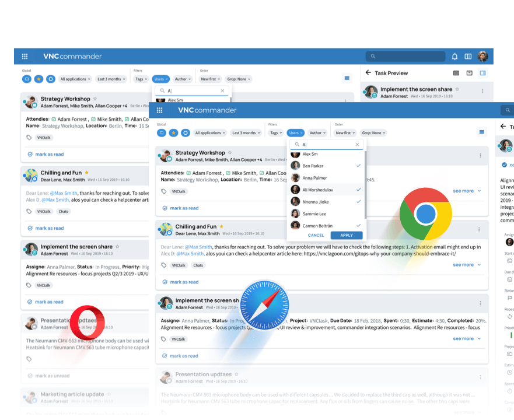Star the task title in Task Preview

tap(457, 89)
